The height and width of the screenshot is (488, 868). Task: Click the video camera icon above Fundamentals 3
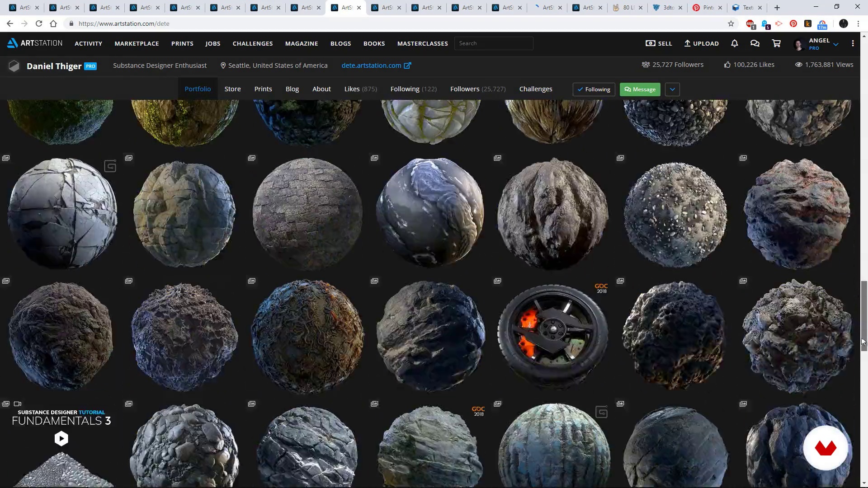click(18, 404)
